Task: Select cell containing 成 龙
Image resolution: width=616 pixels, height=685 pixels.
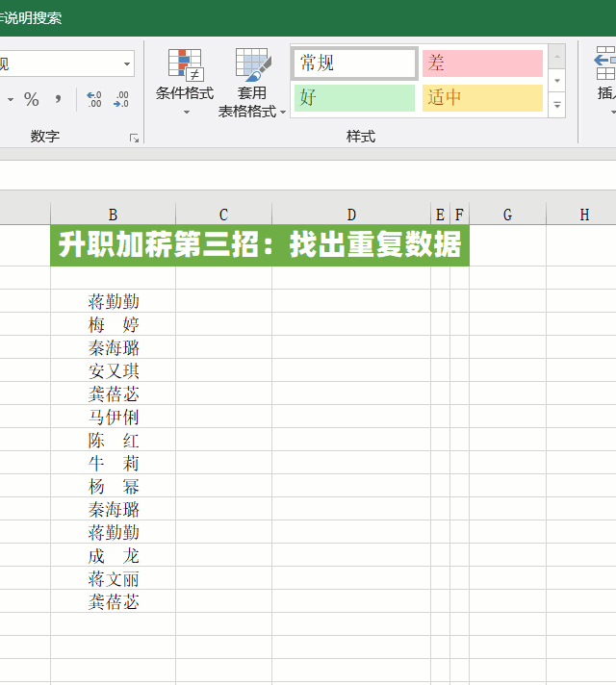Action: 114,555
